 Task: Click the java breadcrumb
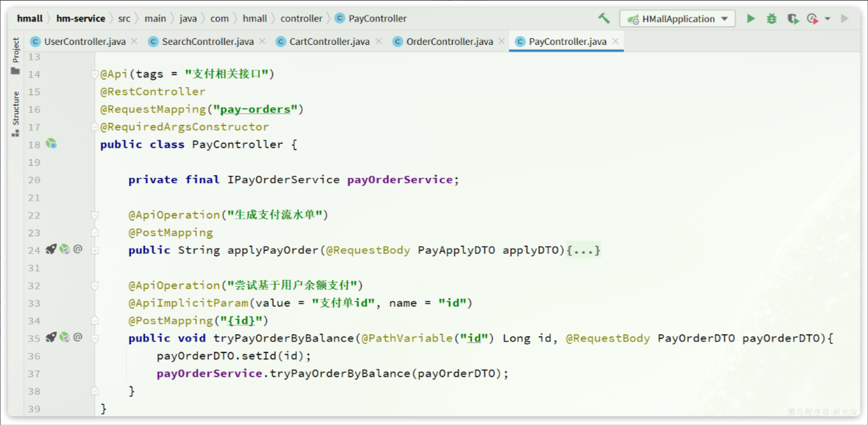click(x=188, y=19)
